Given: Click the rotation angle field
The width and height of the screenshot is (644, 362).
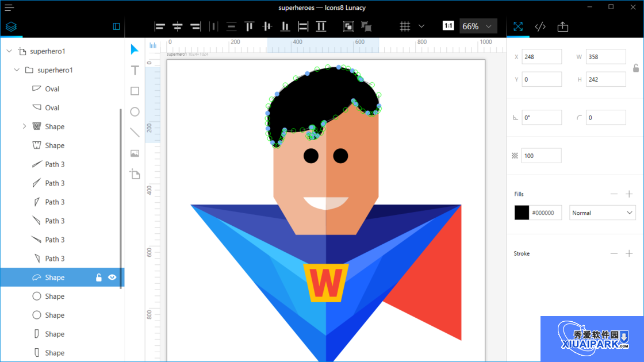Looking at the screenshot, I should tap(542, 117).
